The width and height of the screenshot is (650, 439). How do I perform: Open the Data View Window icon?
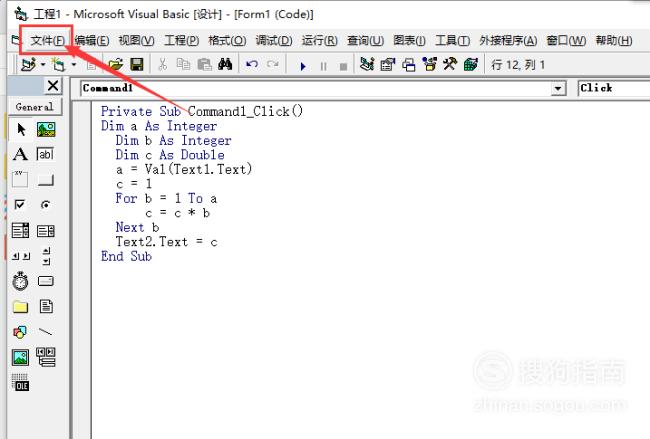pyautogui.click(x=471, y=65)
